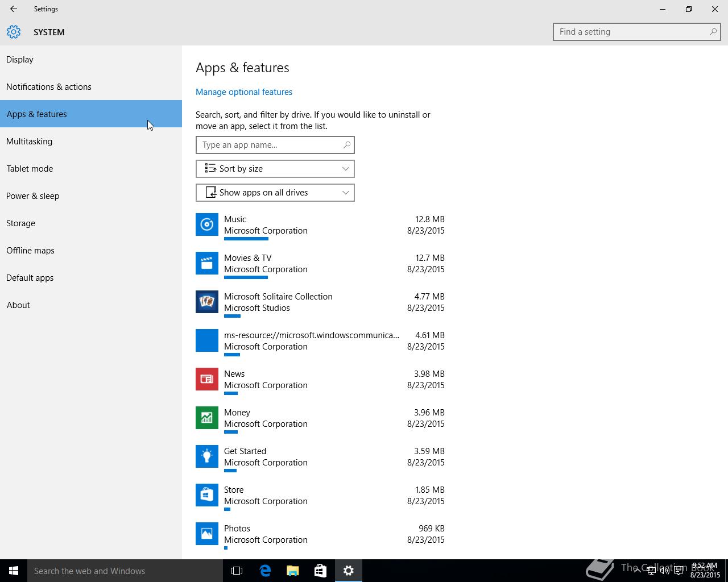Click Manage optional features link
The image size is (728, 582).
coord(244,92)
